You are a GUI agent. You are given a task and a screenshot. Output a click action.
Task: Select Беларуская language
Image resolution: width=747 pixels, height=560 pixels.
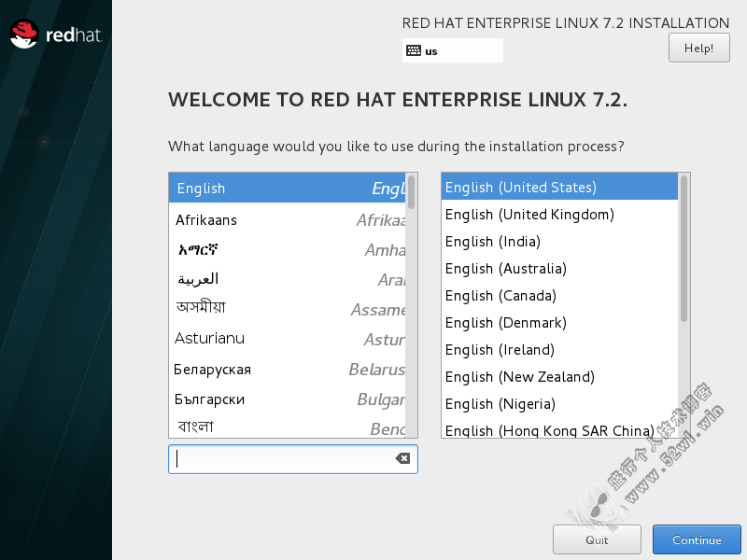click(288, 369)
